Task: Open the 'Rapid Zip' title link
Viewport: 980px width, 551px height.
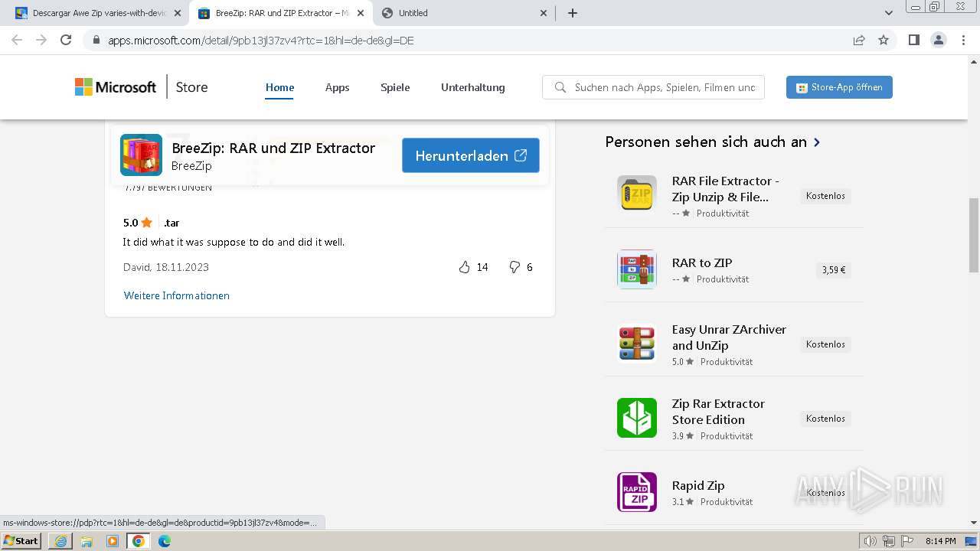Action: click(x=698, y=485)
